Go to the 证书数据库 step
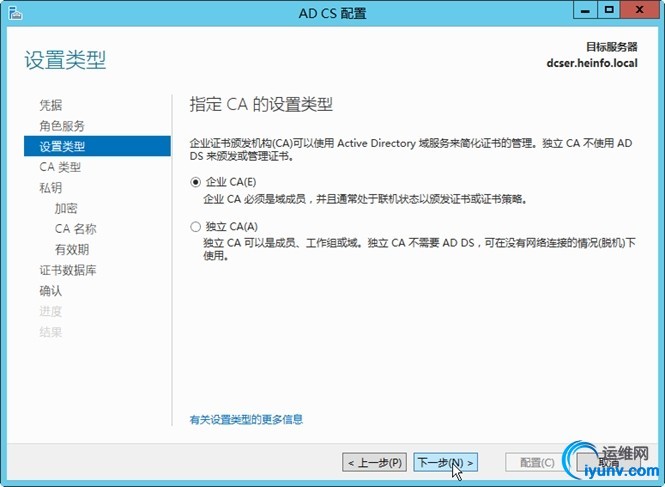665x487 pixels. 68,270
